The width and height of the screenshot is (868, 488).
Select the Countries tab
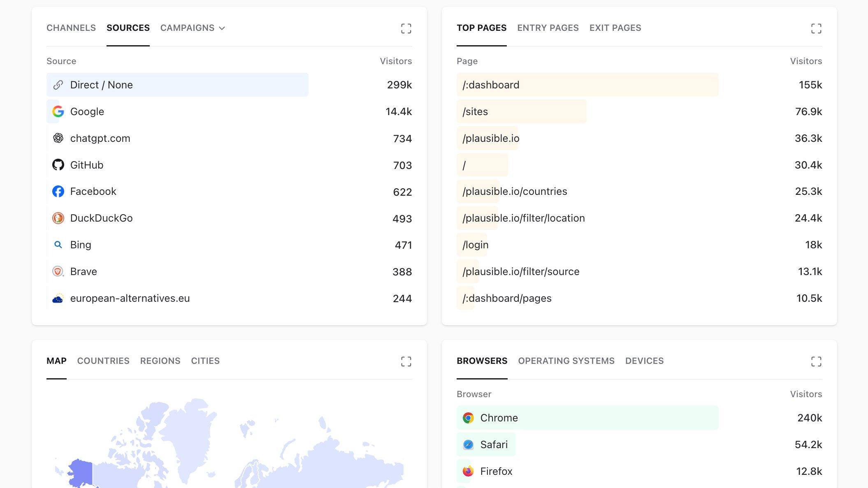pos(103,361)
